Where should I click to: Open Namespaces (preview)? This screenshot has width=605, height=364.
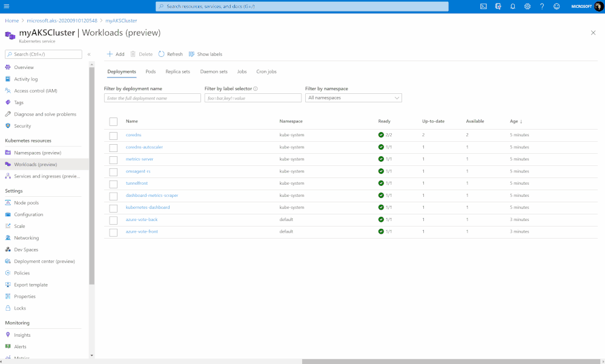click(x=38, y=153)
